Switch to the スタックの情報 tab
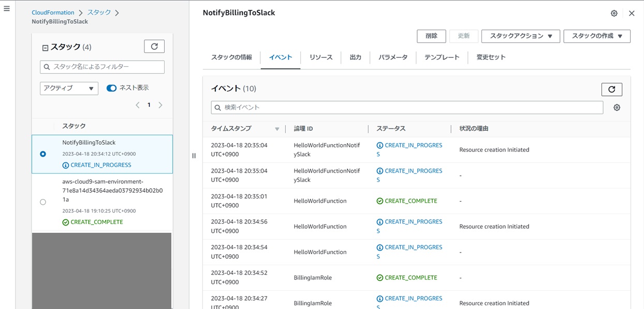Viewport: 644px width, 309px height. point(231,58)
